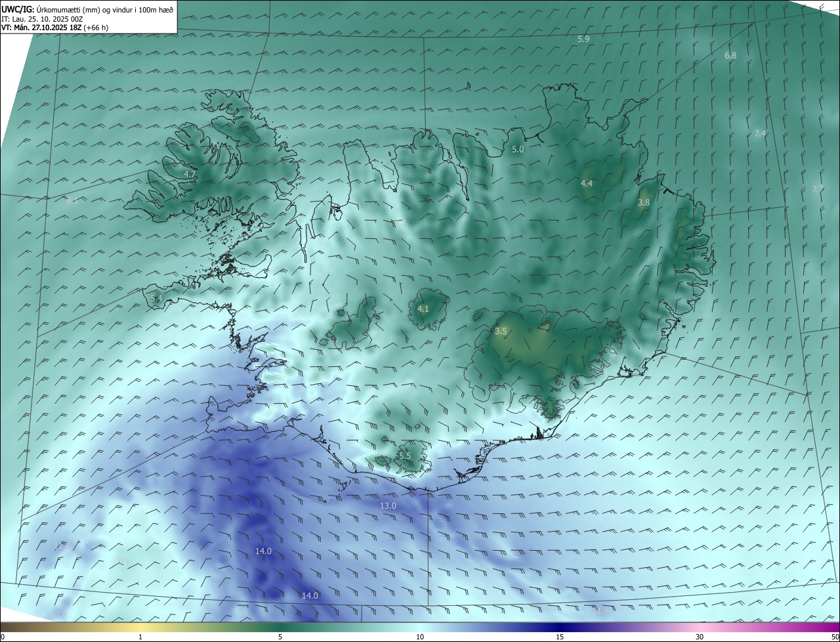Select the 7.4 value label on the map
The height and width of the screenshot is (642, 840).
pyautogui.click(x=760, y=133)
